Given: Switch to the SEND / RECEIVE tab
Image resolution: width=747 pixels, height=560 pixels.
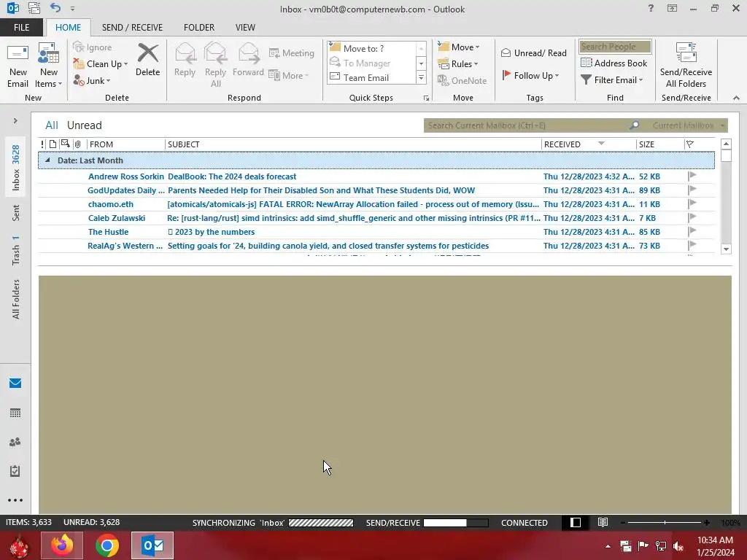Looking at the screenshot, I should pos(132,28).
